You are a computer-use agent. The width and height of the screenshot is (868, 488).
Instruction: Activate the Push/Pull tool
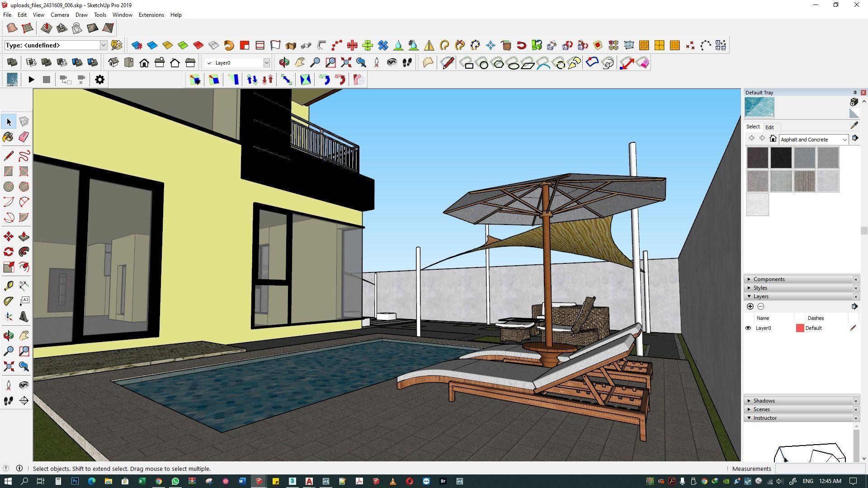point(24,236)
